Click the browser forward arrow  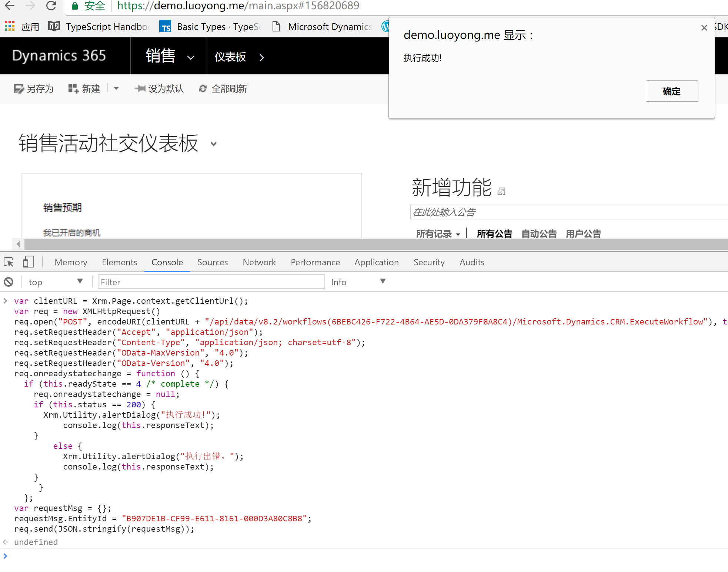(30, 6)
